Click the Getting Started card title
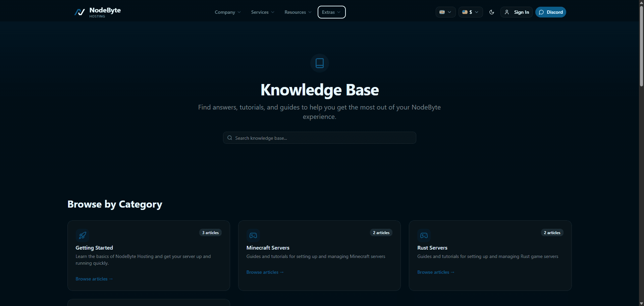 (x=94, y=248)
